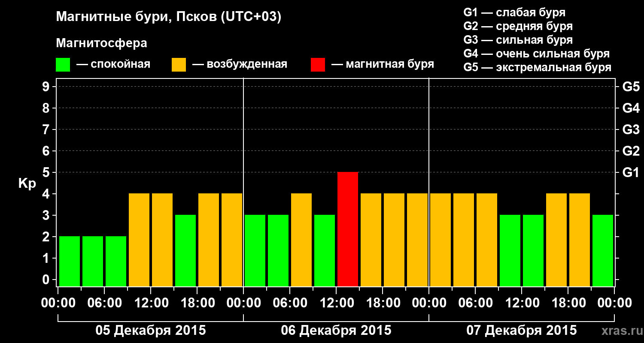Select 07 Декабря 15:00–18:00 yellow bar
The width and height of the screenshot is (644, 343).
coord(556,240)
